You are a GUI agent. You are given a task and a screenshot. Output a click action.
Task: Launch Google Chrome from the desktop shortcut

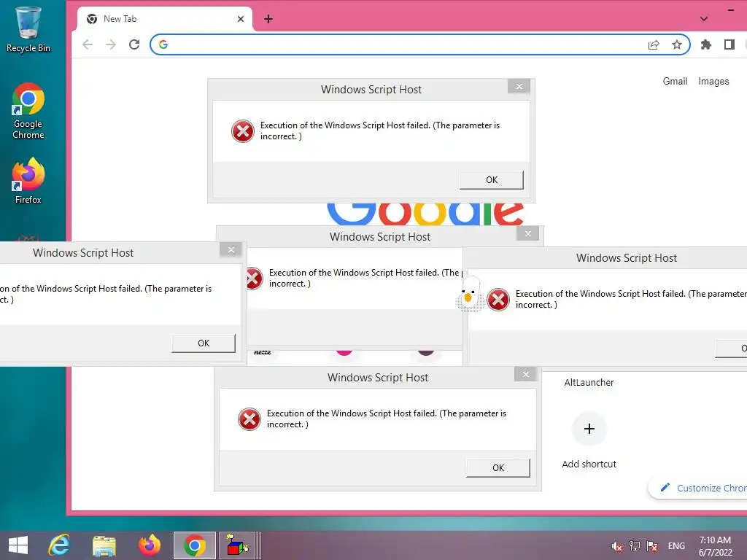click(28, 111)
